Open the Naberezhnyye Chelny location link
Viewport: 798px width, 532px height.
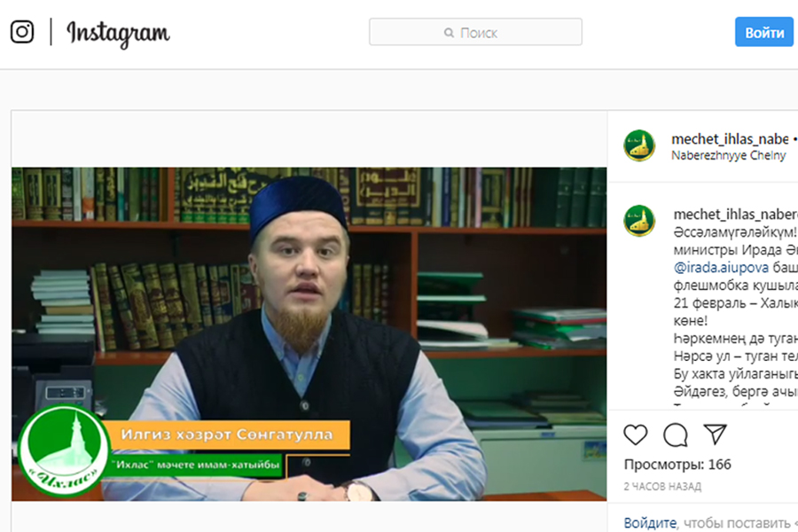(x=728, y=155)
